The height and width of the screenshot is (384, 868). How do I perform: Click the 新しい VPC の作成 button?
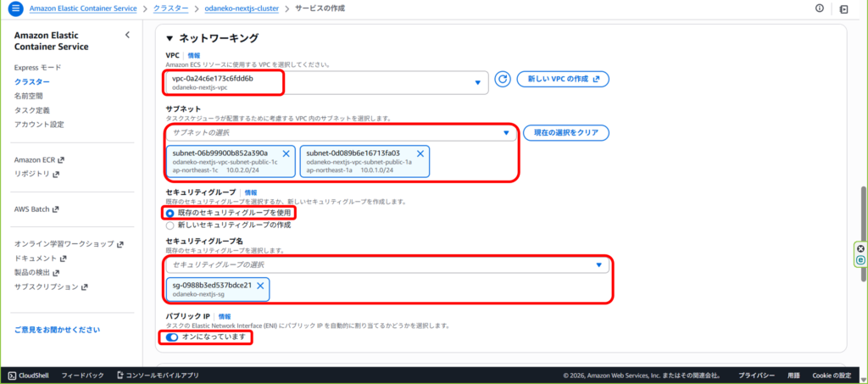(x=563, y=79)
